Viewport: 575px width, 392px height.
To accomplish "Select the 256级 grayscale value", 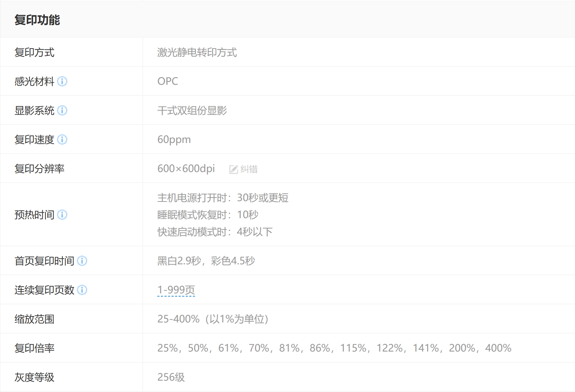I will coord(171,377).
